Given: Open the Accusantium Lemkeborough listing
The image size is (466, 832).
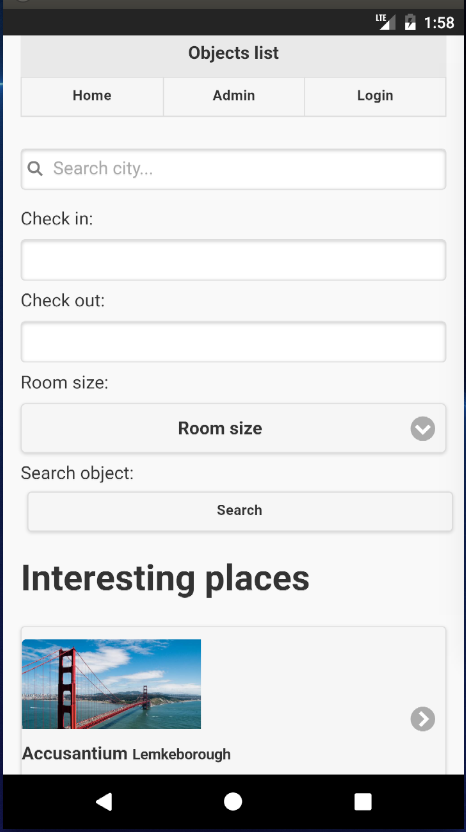Looking at the screenshot, I should click(233, 700).
